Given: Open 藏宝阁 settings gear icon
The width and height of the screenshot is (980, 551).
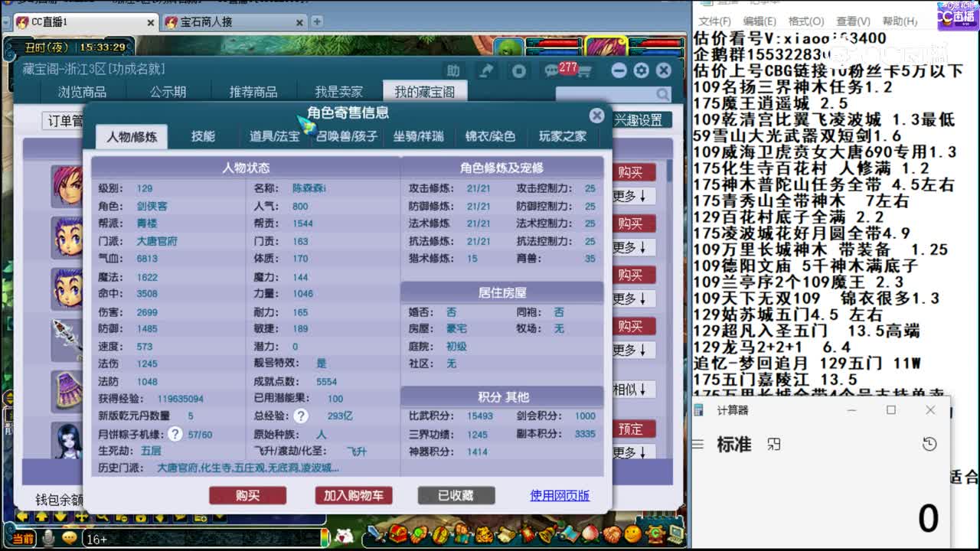Looking at the screenshot, I should [641, 70].
